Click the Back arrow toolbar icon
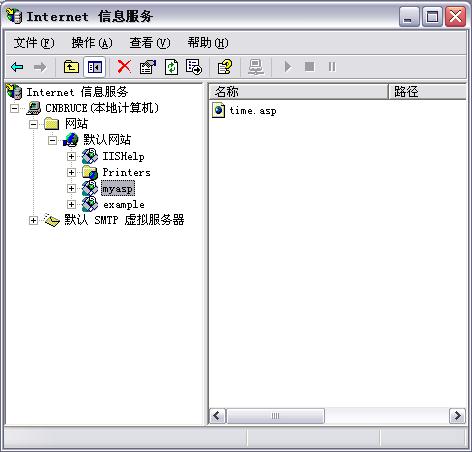The image size is (472, 452). [x=17, y=67]
